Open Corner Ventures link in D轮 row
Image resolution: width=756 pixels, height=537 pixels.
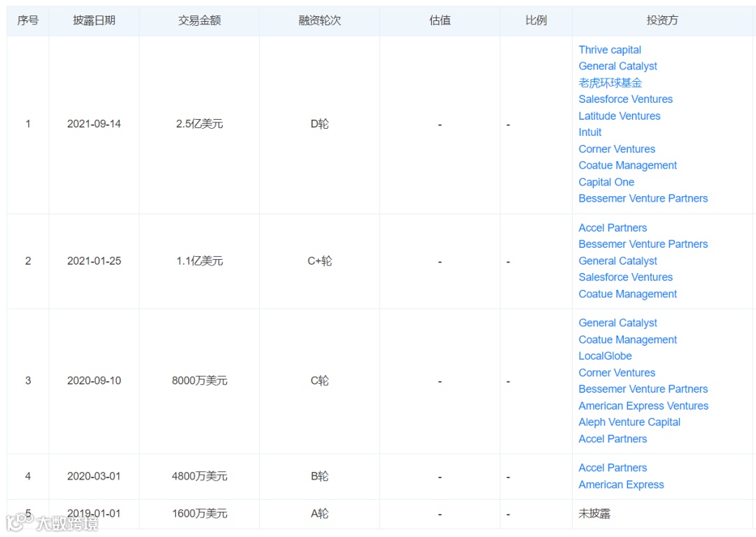click(617, 149)
